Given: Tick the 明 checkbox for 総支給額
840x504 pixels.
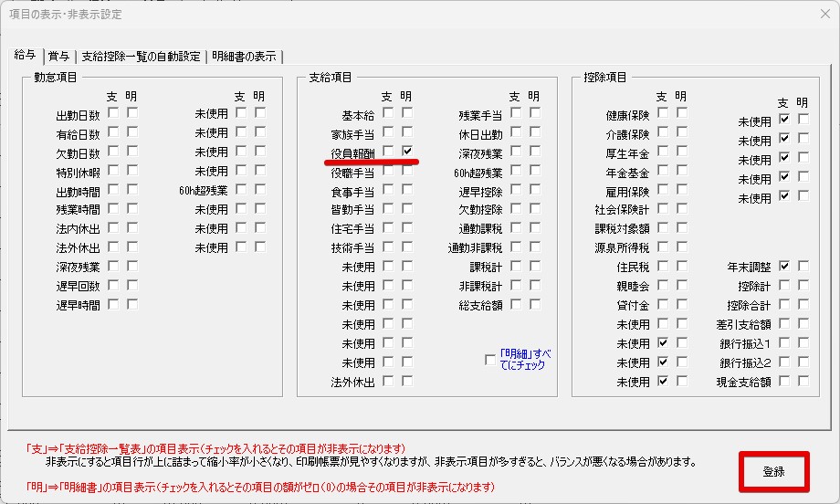Looking at the screenshot, I should 535,304.
